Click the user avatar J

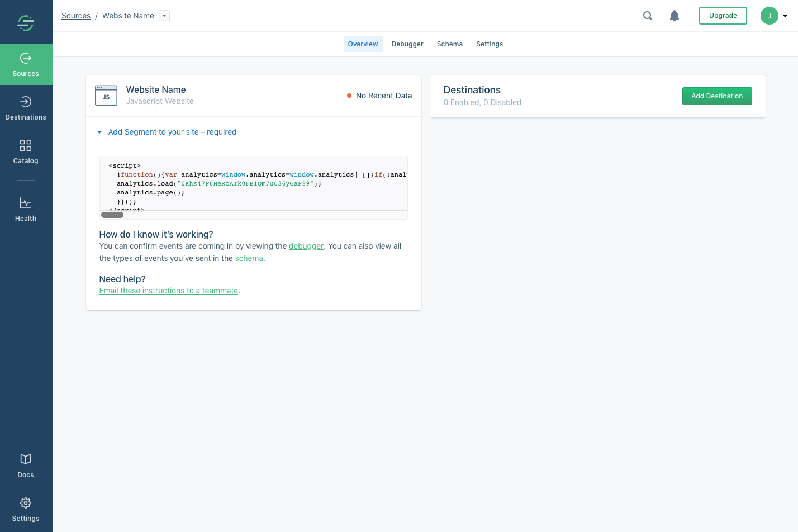[769, 16]
